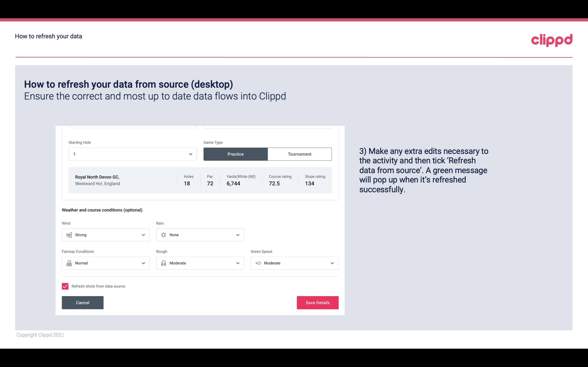Screen dimensions: 588x367
Task: Click the Save Details button
Action: tap(317, 302)
